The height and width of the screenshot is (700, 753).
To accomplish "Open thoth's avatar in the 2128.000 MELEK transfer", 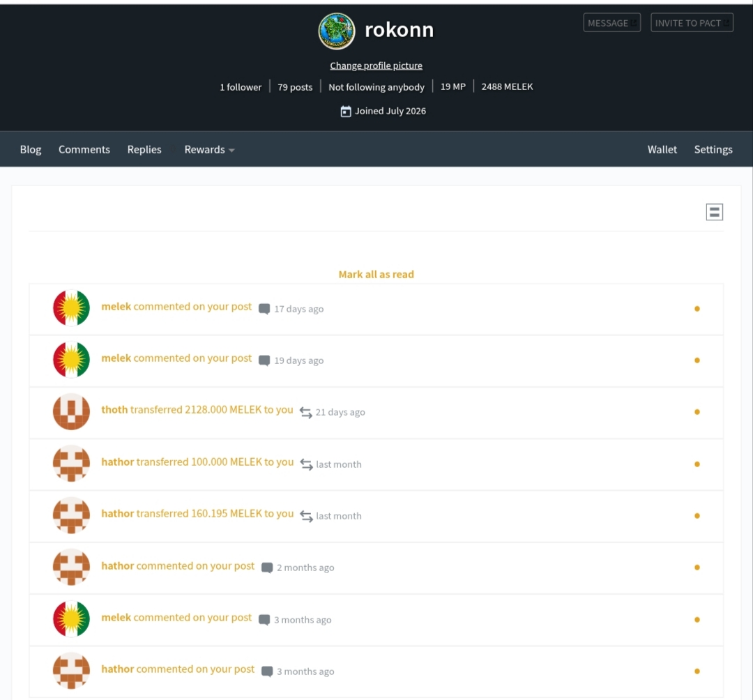I will tap(71, 411).
